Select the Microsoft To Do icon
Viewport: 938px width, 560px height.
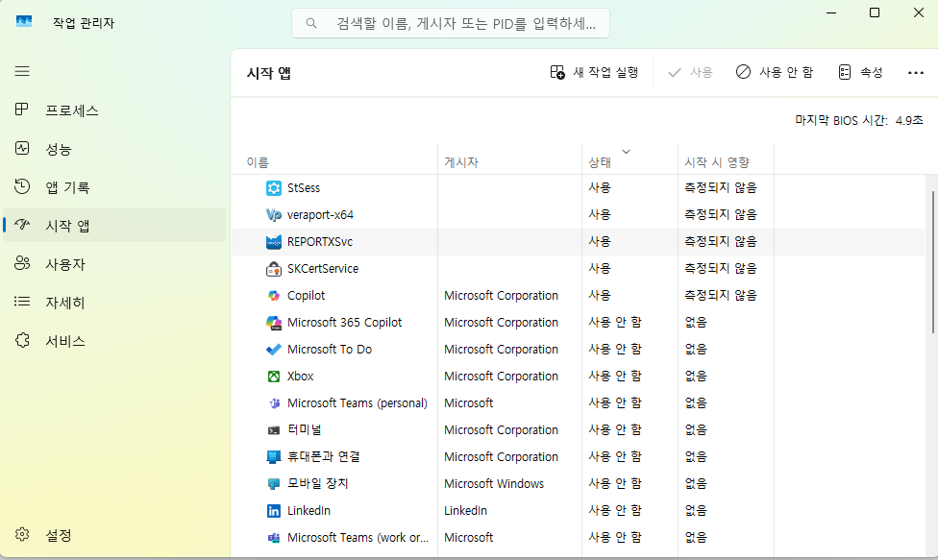273,350
